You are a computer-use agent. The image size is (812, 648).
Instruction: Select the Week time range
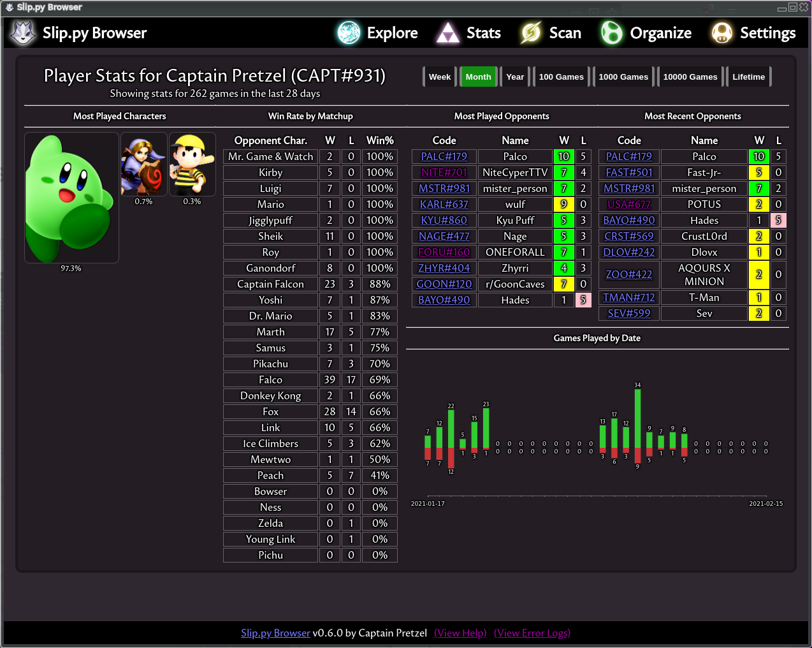tap(440, 77)
